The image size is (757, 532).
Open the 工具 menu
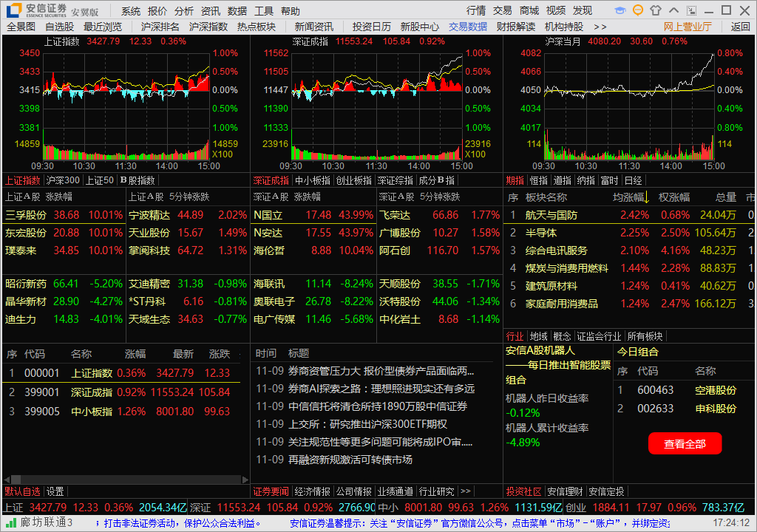(x=264, y=10)
